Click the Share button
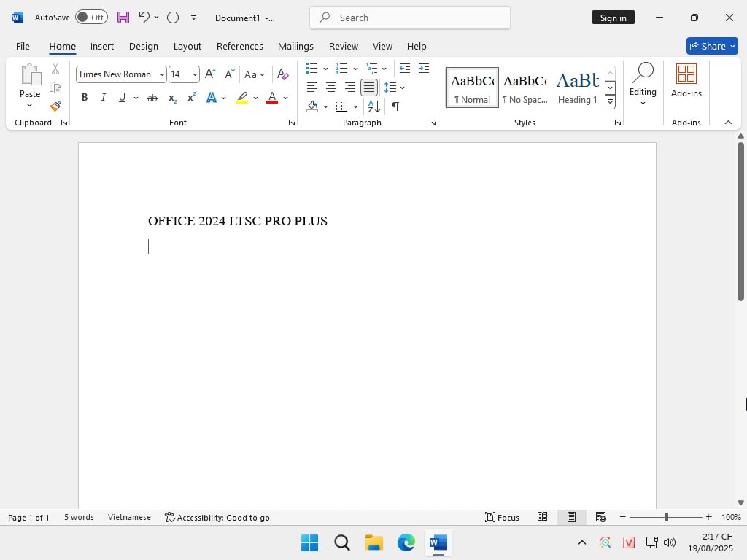Screen dimensions: 747x560 point(712,46)
